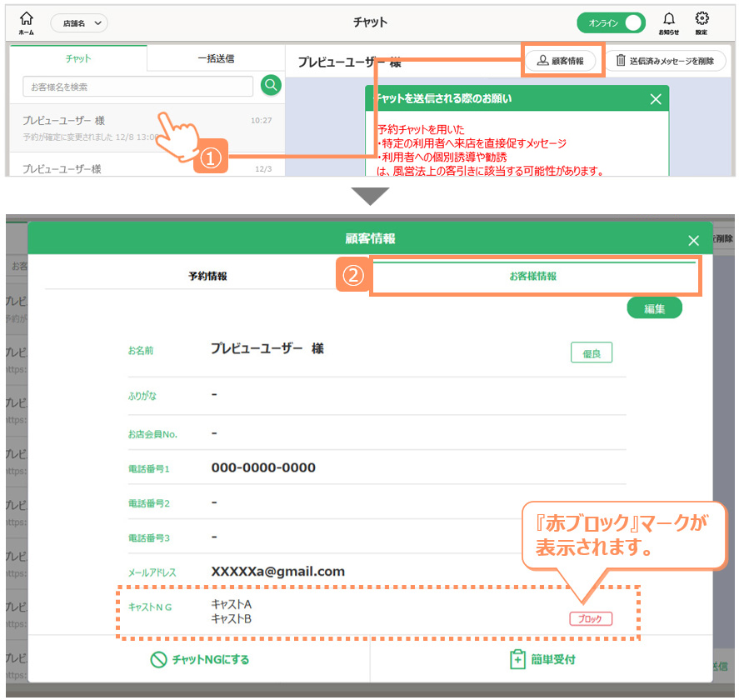The image size is (739, 700).
Task: Close the green チャット notice banner
Action: point(656,99)
